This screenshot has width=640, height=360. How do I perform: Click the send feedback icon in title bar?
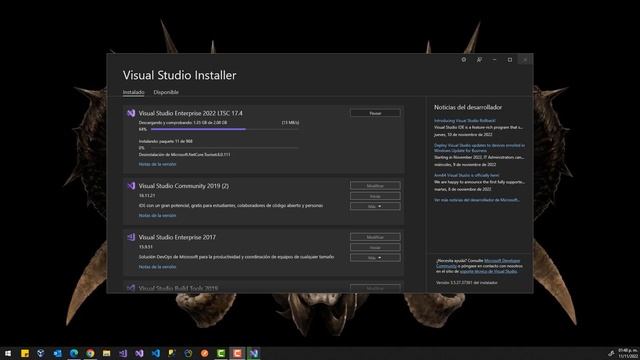(479, 60)
